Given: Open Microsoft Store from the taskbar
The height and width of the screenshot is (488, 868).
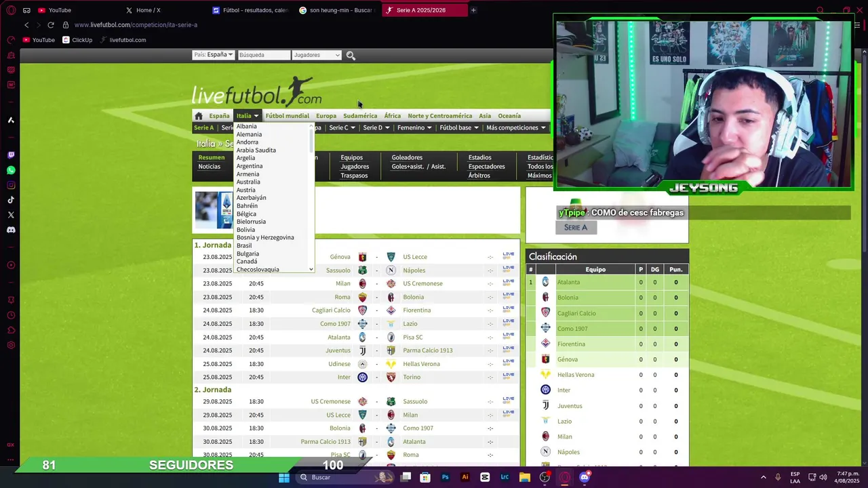Looking at the screenshot, I should pyautogui.click(x=425, y=477).
